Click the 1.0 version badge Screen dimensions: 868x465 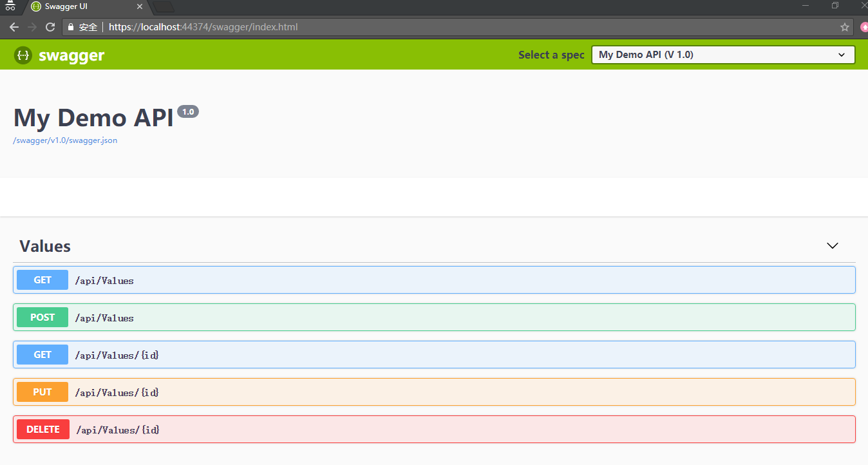click(x=188, y=111)
